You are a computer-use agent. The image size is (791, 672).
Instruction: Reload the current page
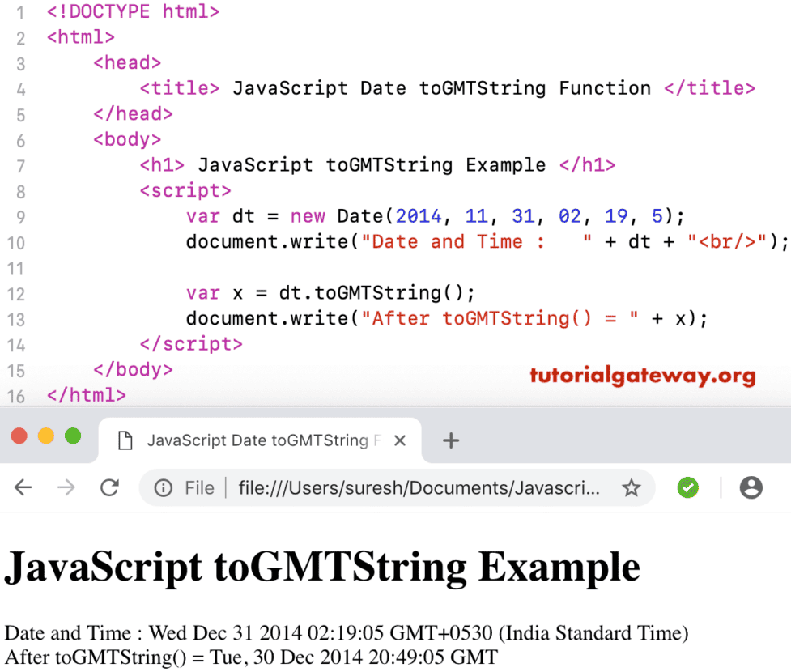(x=110, y=487)
